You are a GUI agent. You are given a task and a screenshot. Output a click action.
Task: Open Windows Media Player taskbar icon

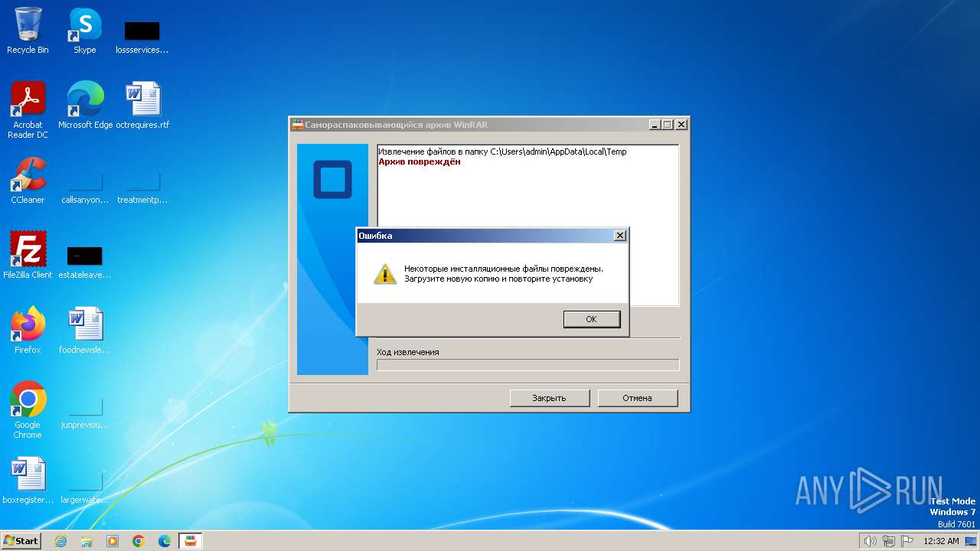point(113,541)
